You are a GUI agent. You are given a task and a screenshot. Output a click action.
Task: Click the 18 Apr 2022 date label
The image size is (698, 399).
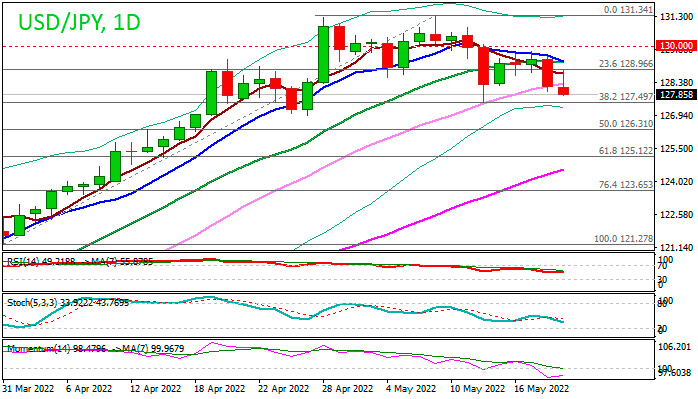click(x=220, y=389)
